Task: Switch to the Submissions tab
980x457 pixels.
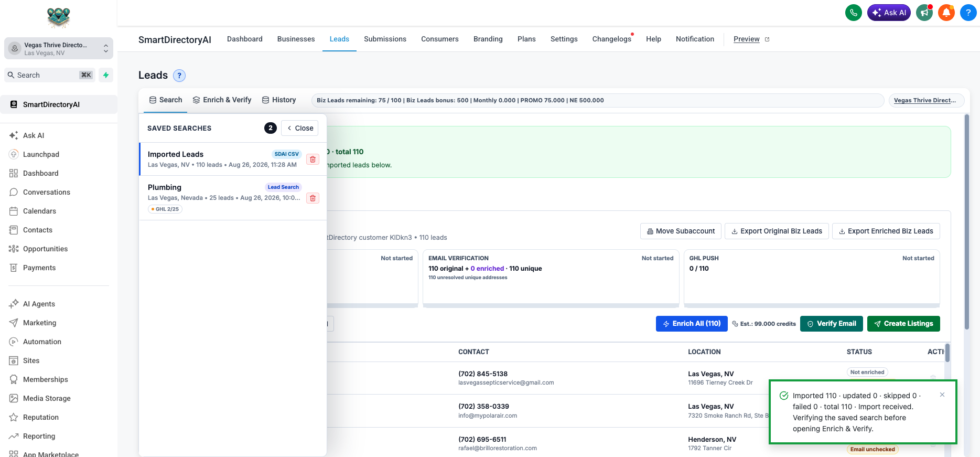Action: [x=385, y=39]
